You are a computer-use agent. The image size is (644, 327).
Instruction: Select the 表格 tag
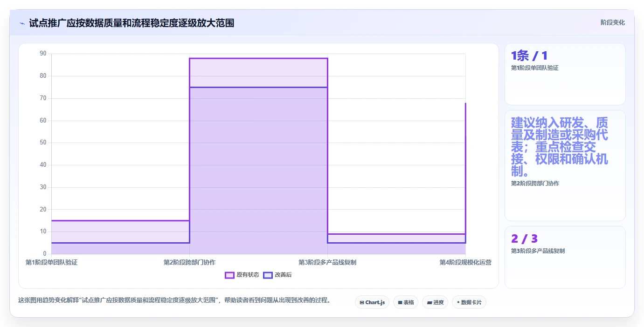(406, 302)
